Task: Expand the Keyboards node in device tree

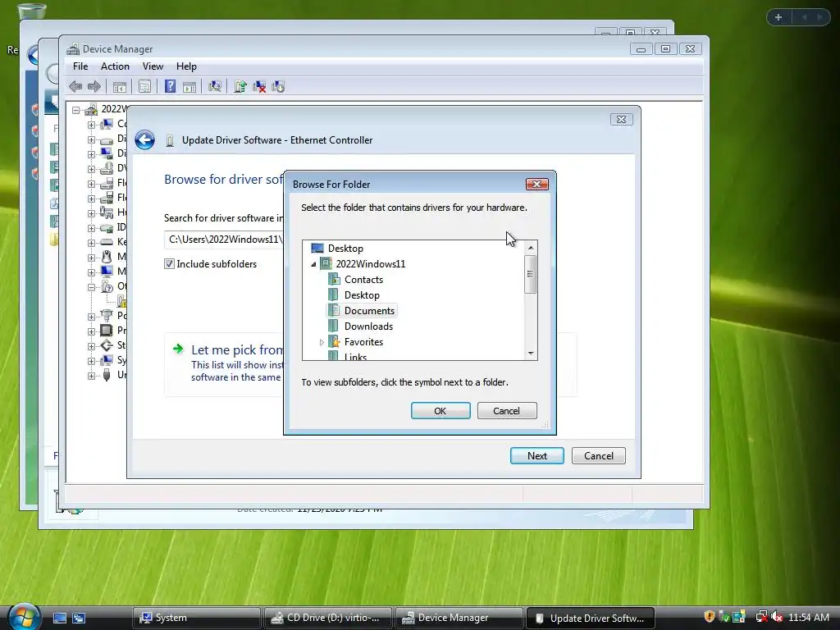Action: coord(91,243)
